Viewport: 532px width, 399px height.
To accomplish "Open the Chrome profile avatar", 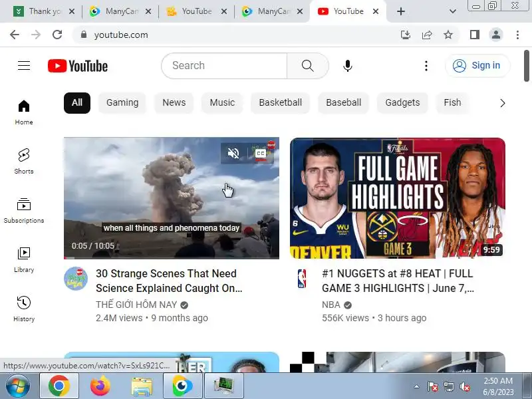I will click(495, 35).
